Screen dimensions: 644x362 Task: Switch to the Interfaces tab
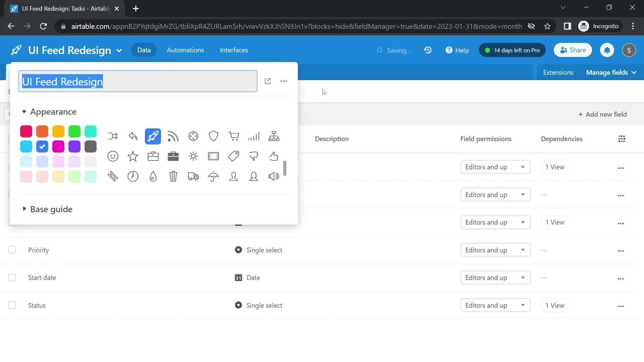pyautogui.click(x=234, y=50)
